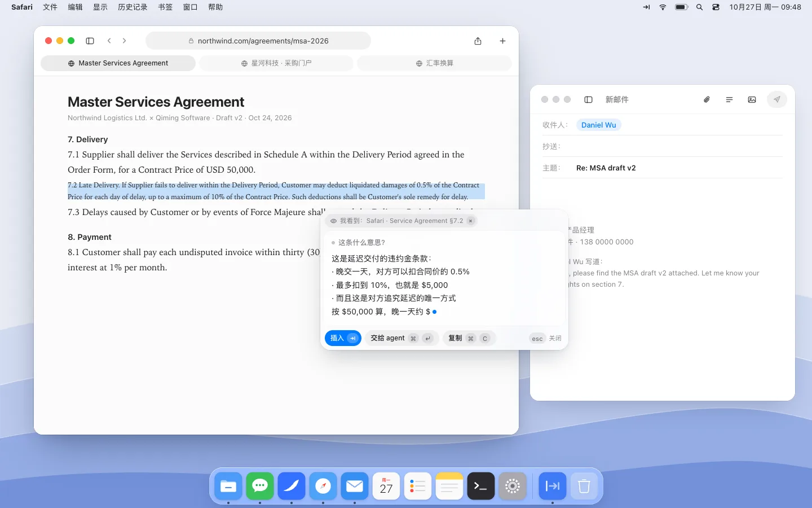Open the Safari share icon

pyautogui.click(x=478, y=41)
